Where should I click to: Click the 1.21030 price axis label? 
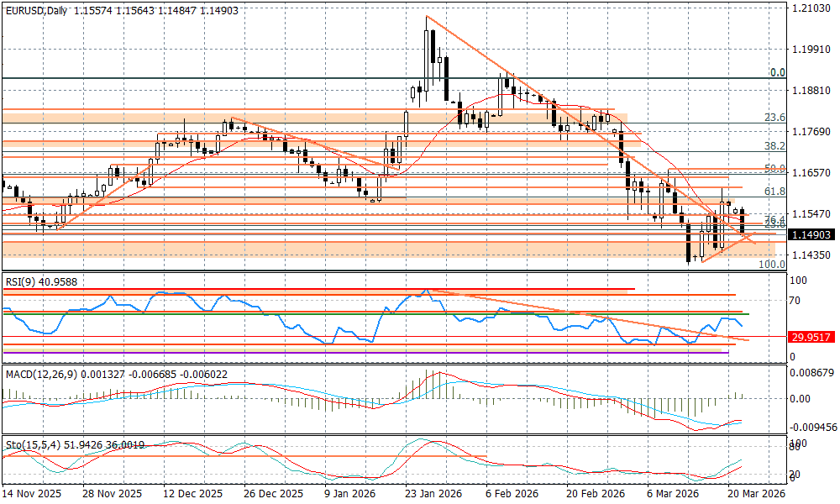click(x=811, y=8)
